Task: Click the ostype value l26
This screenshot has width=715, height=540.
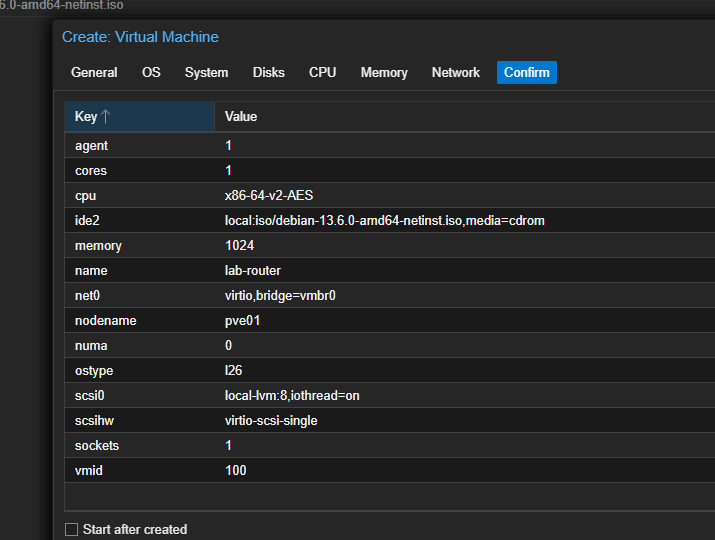Action: click(233, 370)
